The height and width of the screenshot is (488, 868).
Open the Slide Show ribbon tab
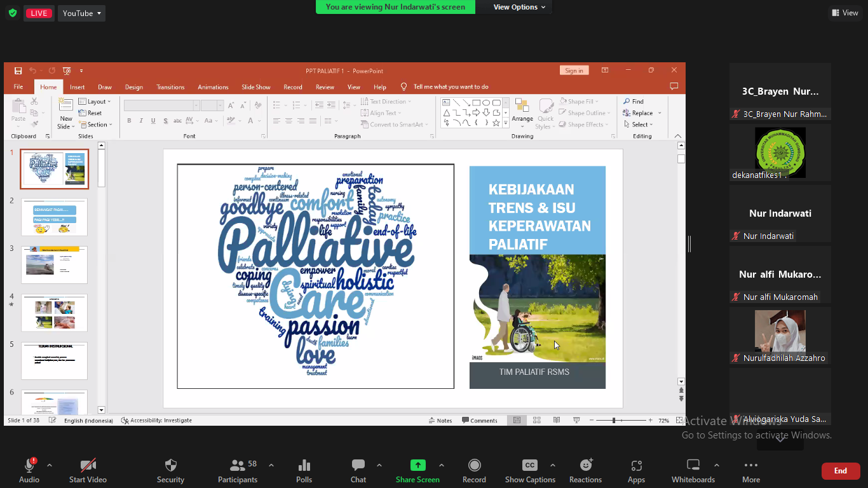pyautogui.click(x=256, y=87)
